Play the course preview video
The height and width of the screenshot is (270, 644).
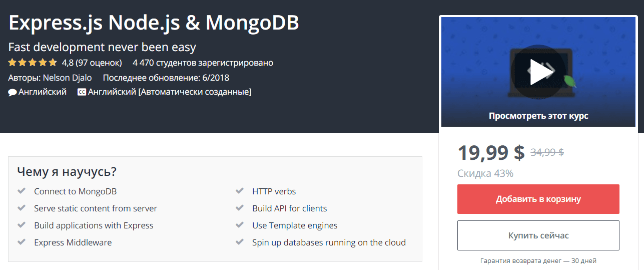(538, 73)
